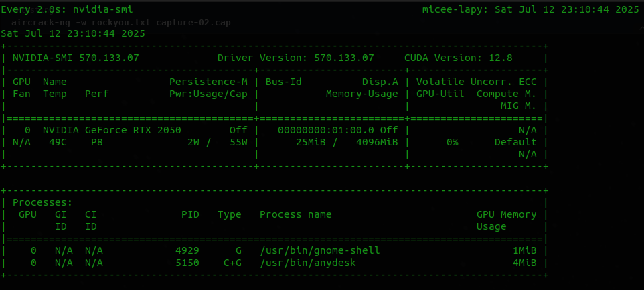Click the power cap value '55W'

pyautogui.click(x=238, y=143)
